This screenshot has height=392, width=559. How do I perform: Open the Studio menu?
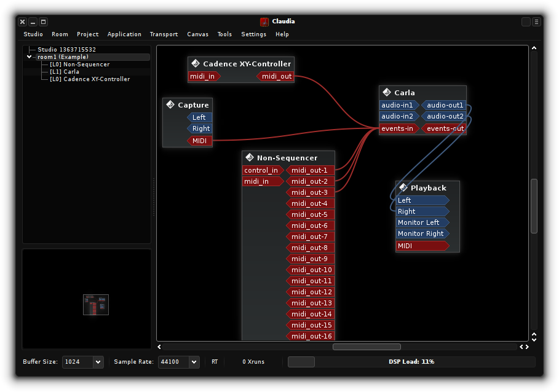click(x=33, y=34)
